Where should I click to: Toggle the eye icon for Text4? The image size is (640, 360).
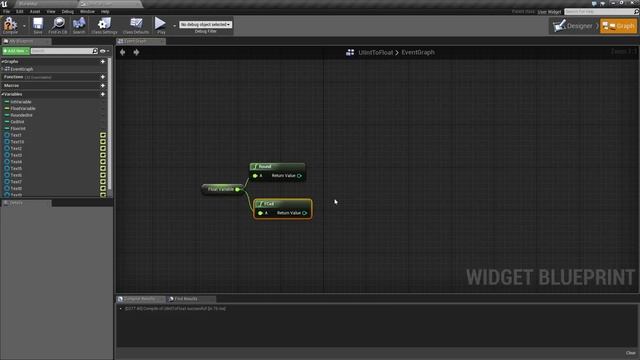point(103,162)
